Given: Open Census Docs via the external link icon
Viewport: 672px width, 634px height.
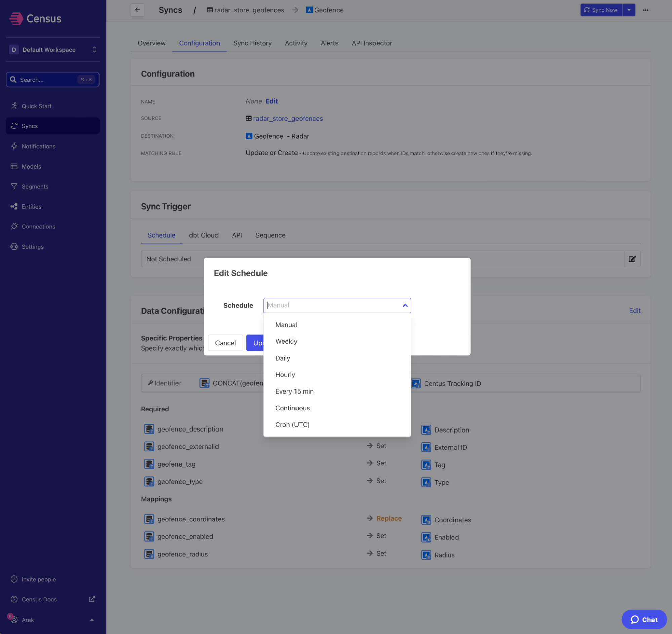Looking at the screenshot, I should 91,599.
